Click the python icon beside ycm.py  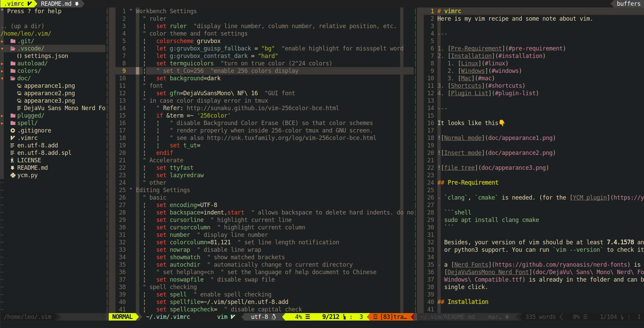pos(13,175)
